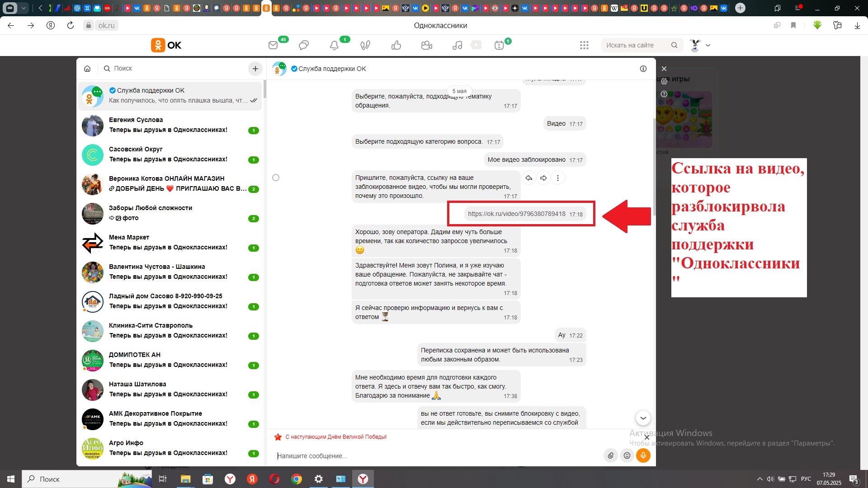The image size is (868, 488).
Task: Open a new browser tab
Action: pos(740,8)
